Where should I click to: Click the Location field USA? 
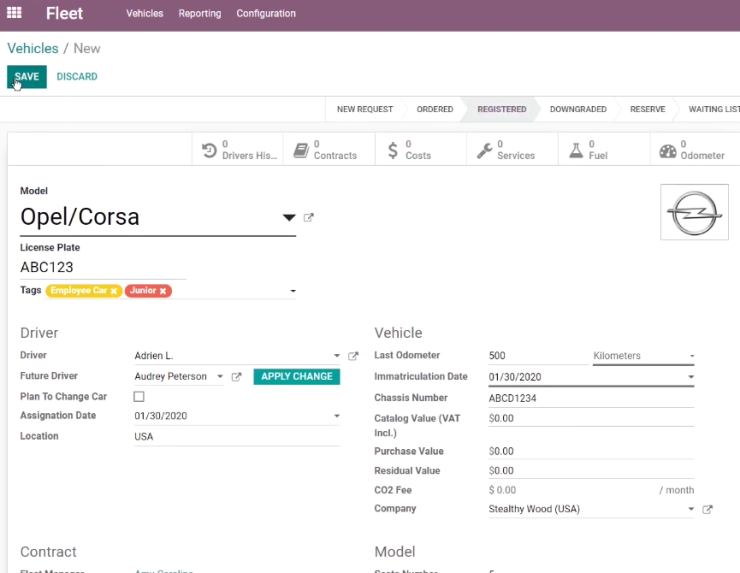point(236,437)
